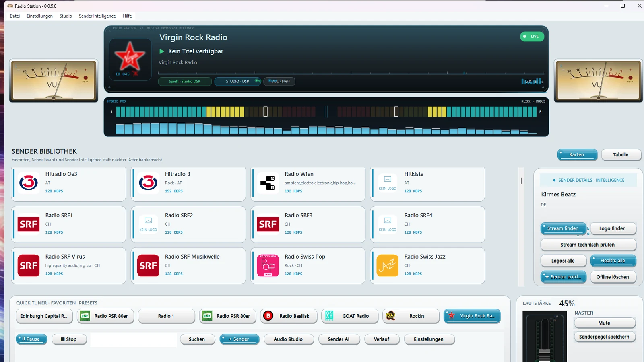644x362 pixels.
Task: Toggle the STUDIO · DSP pill
Action: [237, 81]
